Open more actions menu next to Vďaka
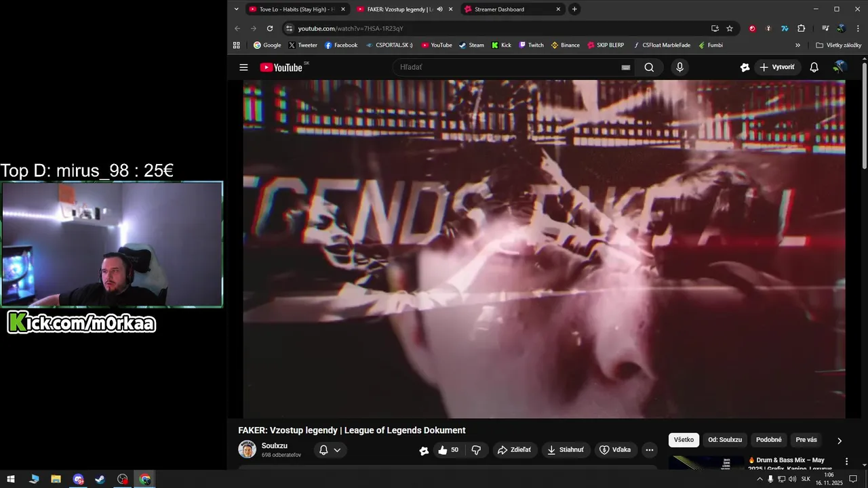Screen dimensions: 868x488 pos(649,450)
